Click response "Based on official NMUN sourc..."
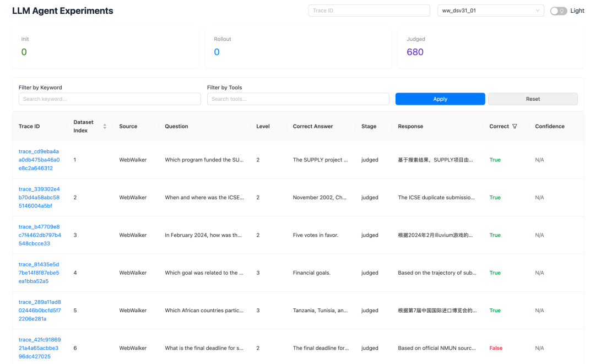The image size is (595, 364). pos(437,347)
